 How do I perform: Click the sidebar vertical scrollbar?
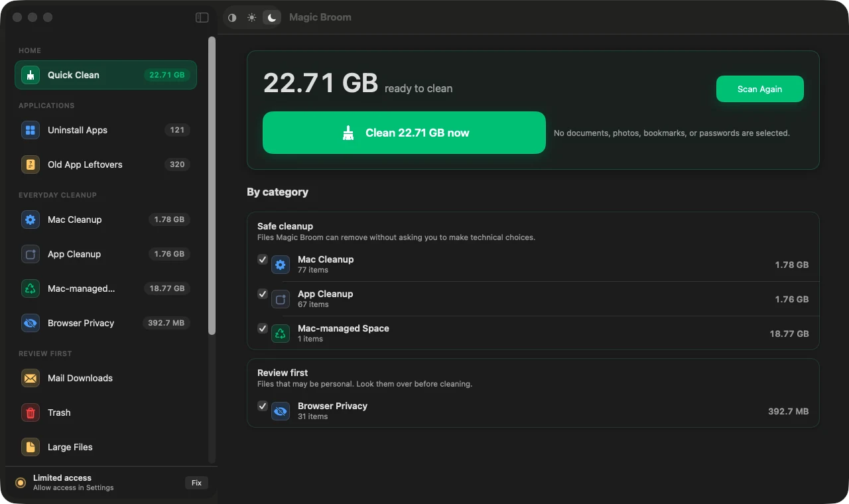pyautogui.click(x=212, y=186)
